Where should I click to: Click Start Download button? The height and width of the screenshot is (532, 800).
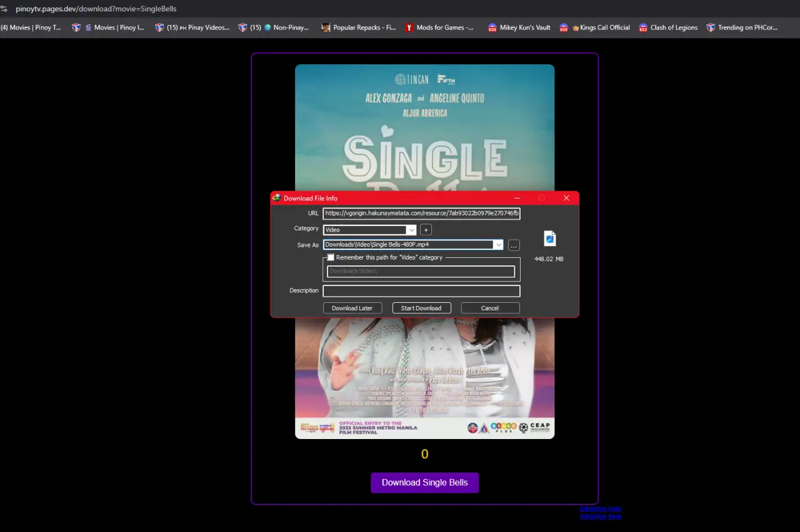pos(421,308)
